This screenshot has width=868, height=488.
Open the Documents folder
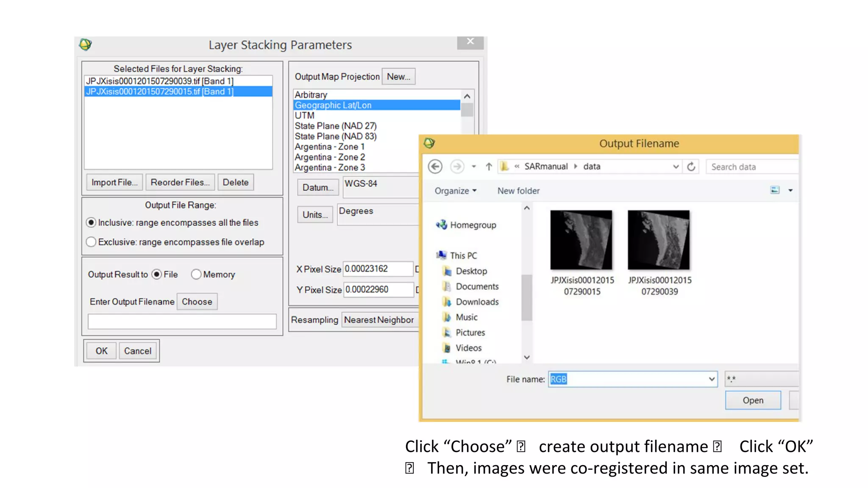point(477,286)
